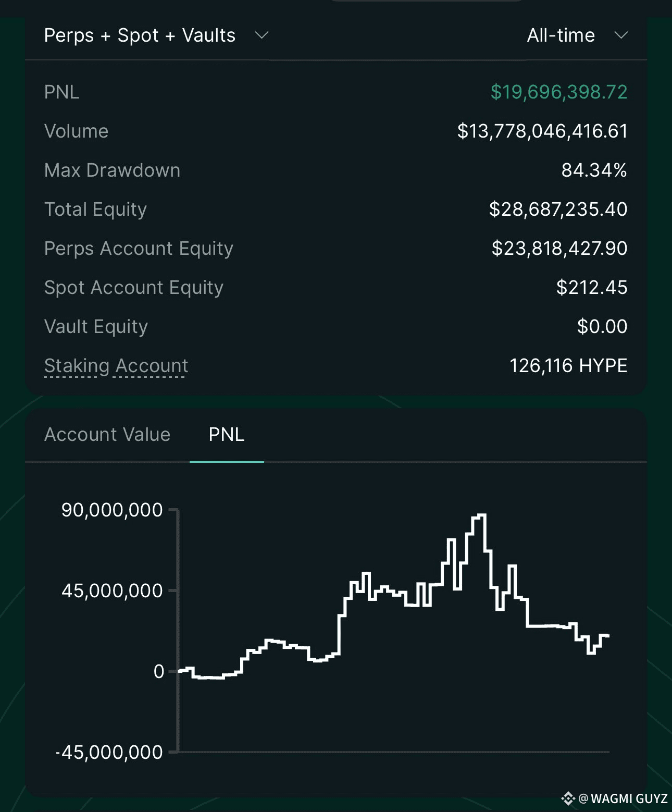Select the Volume figure $13,778,046,416.61
Screen dimensions: 672x812
[542, 131]
